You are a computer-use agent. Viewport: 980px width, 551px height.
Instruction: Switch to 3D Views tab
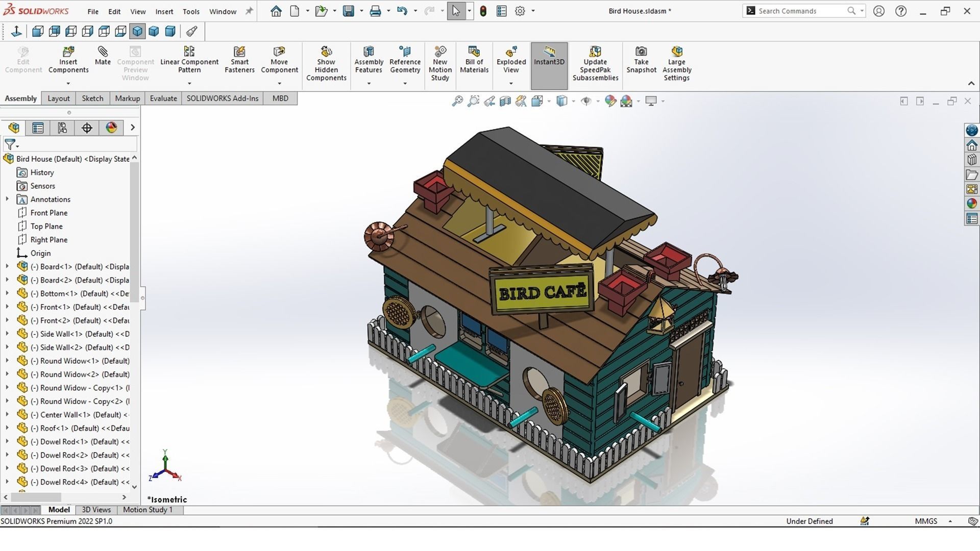pos(96,510)
